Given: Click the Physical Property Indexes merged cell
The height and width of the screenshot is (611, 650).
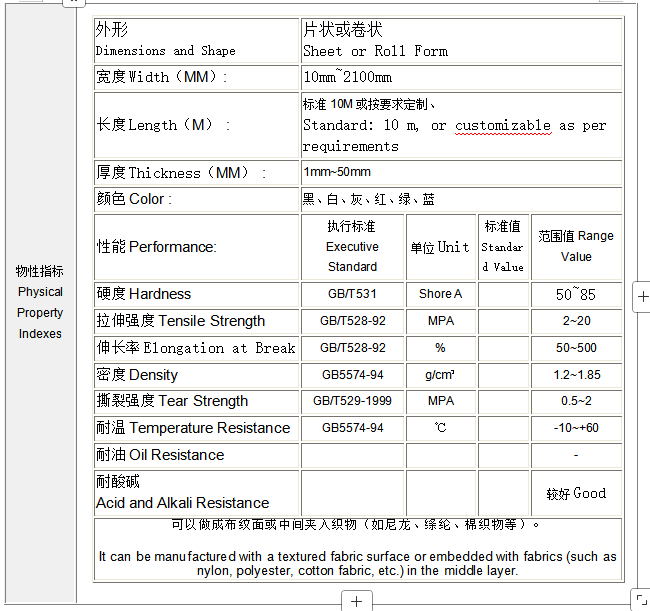Looking at the screenshot, I should (40, 302).
